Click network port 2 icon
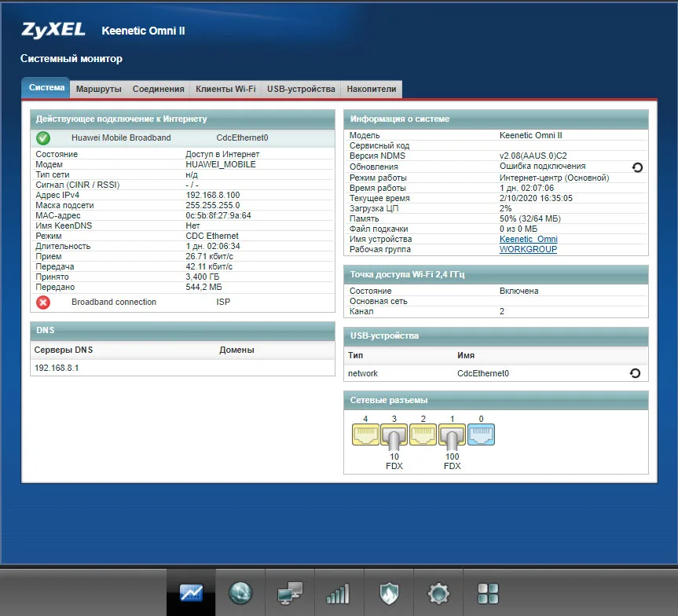Screen dimensions: 678x616 point(423,434)
